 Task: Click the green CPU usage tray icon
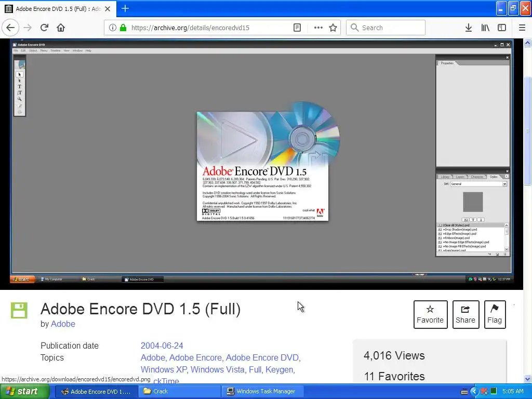(494, 392)
